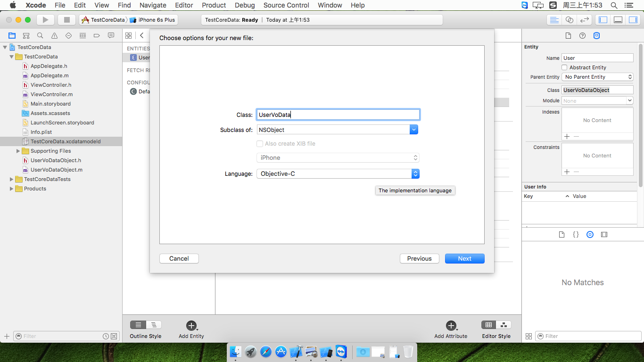Go back with the editor back arrow
The height and width of the screenshot is (362, 644).
pyautogui.click(x=141, y=35)
